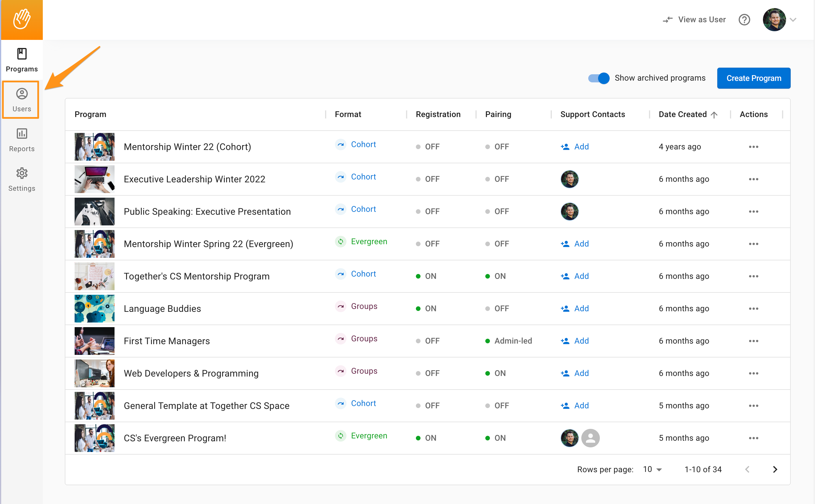Open Mentorship Winter 22 (Cohort) program

click(x=187, y=147)
